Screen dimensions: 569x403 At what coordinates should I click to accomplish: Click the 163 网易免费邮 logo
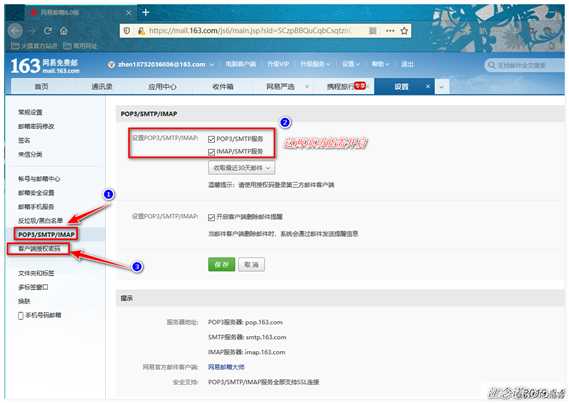[x=45, y=66]
